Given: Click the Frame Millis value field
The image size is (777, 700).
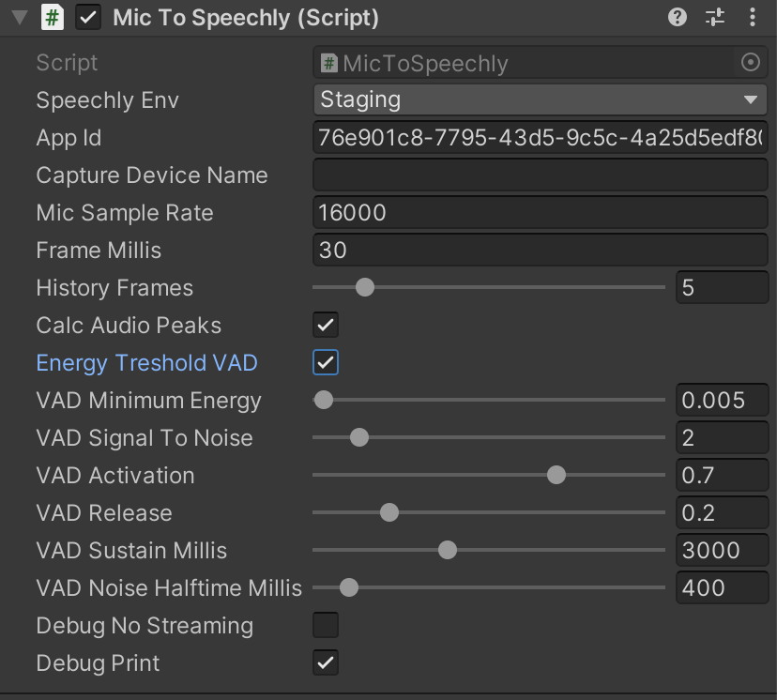Looking at the screenshot, I should tap(541, 251).
